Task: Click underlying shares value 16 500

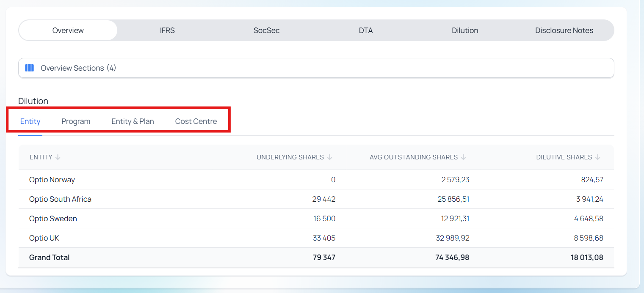Action: point(324,219)
